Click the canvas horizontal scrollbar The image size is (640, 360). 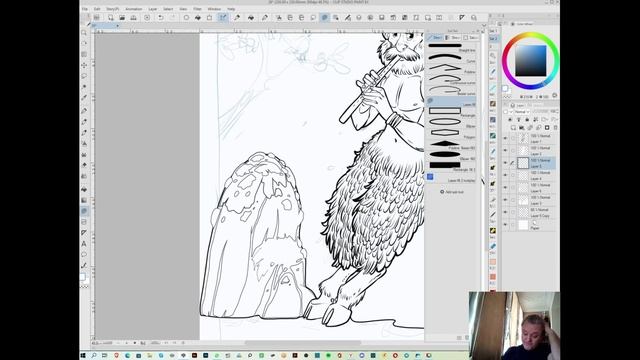point(302,343)
